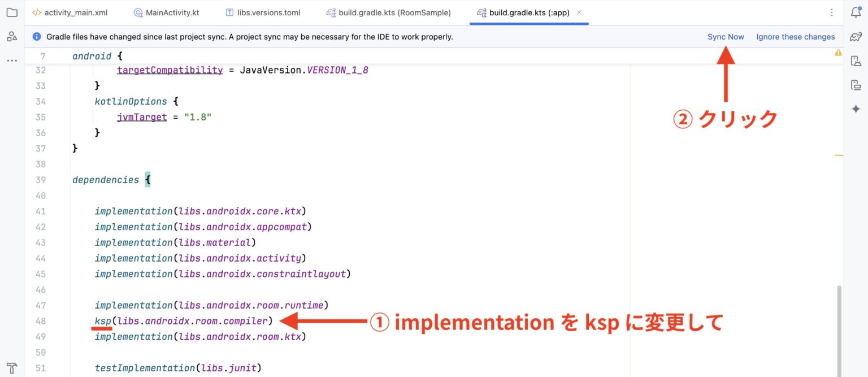This screenshot has width=868, height=377.
Task: Open the Notifications bell icon
Action: tap(856, 12)
